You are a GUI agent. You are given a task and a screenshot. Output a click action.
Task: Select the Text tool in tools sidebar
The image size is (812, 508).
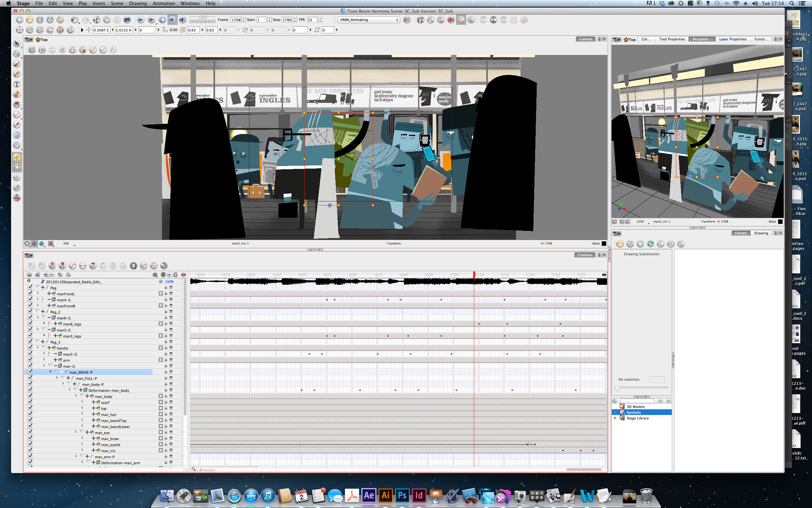[17, 84]
